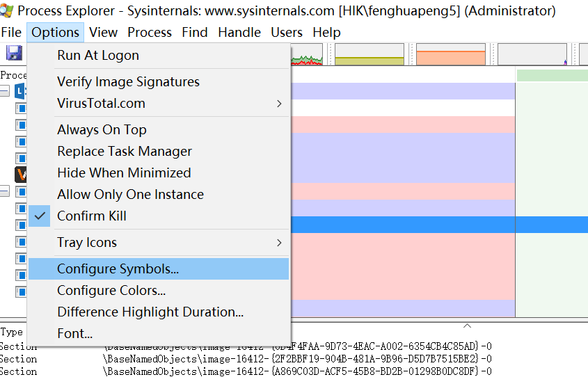Click the Type column header
The image size is (588, 377).
[12, 332]
